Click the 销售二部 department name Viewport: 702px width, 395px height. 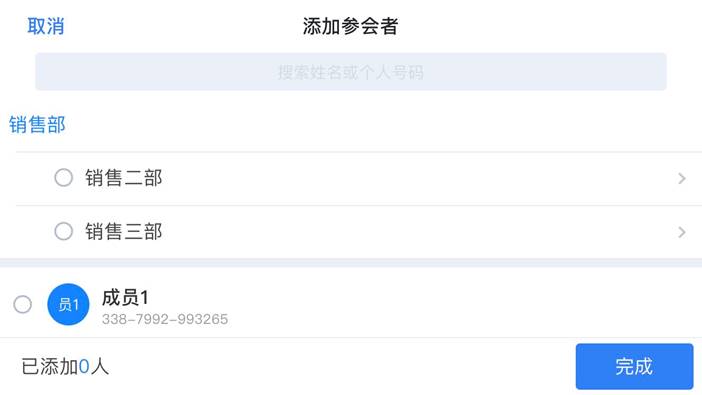(124, 178)
